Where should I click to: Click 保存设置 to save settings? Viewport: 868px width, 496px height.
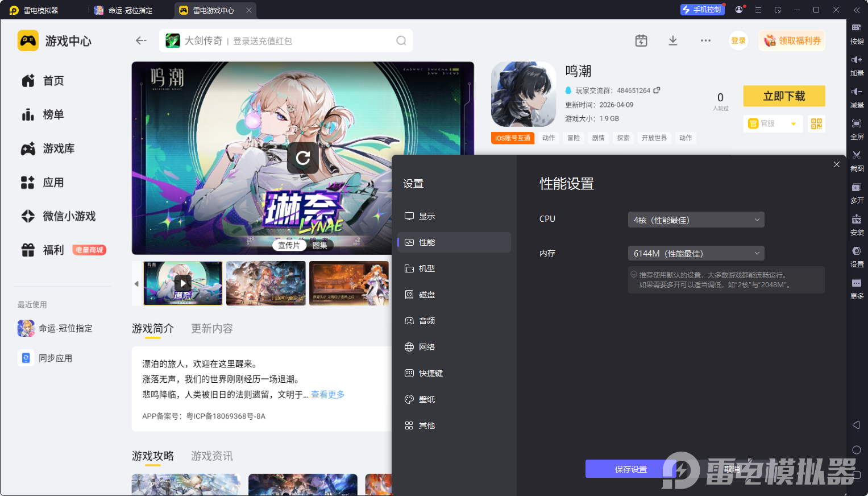coord(630,469)
